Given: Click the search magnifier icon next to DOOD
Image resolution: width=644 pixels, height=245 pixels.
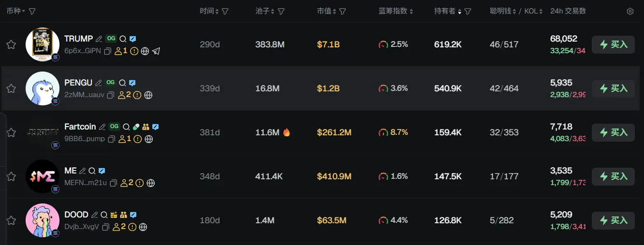Looking at the screenshot, I should [104, 215].
